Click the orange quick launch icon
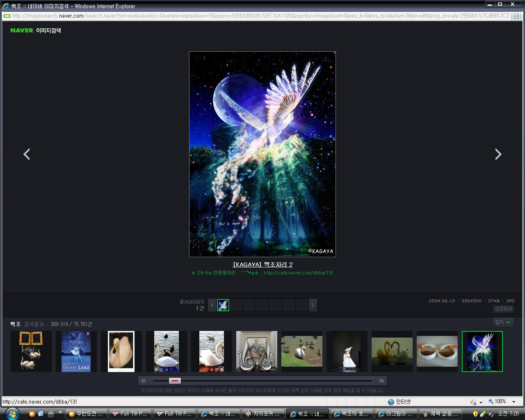Screen dimensions: 525x420 32,413
